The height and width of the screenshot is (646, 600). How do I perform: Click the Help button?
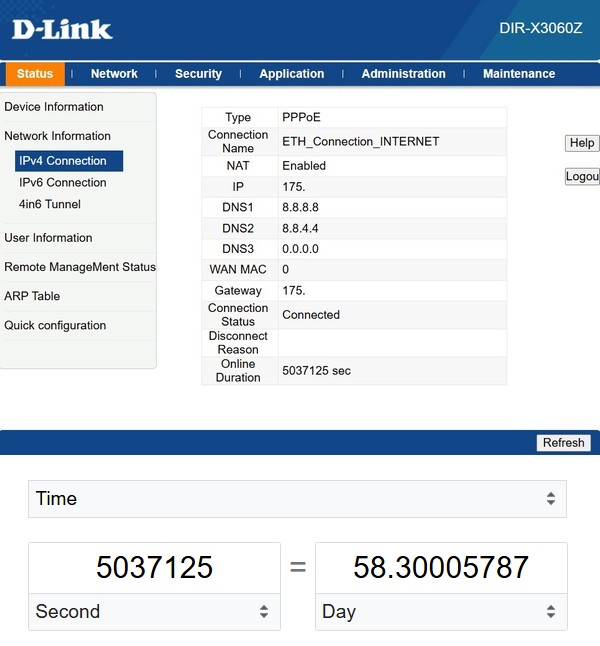581,143
